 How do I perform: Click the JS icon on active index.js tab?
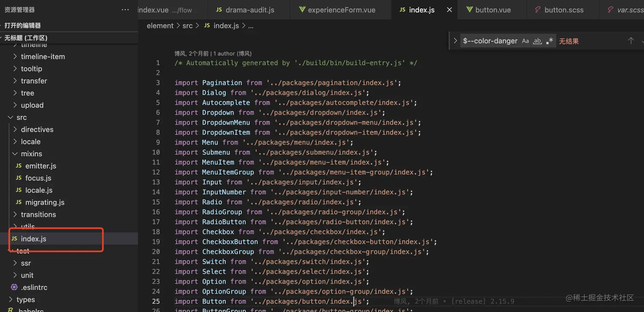(x=402, y=9)
